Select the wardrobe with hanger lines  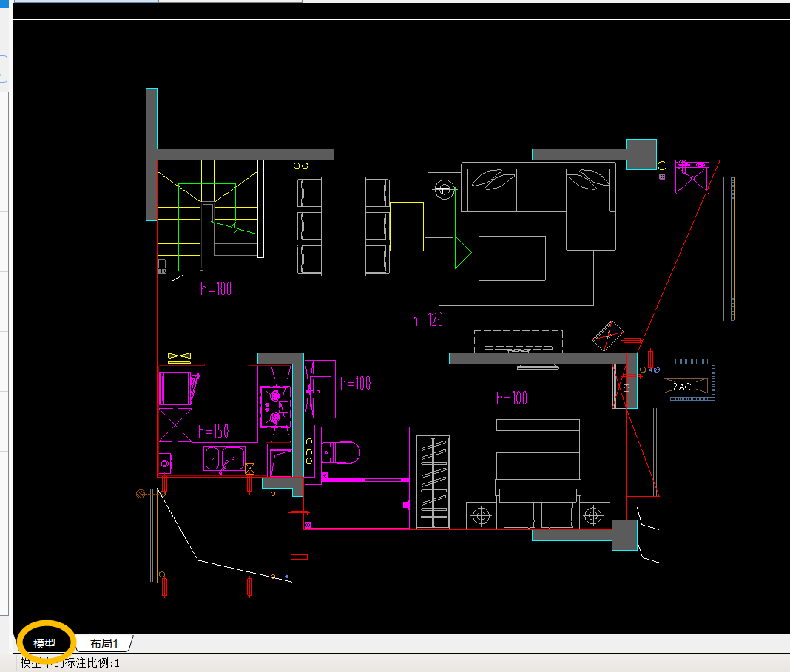433,482
